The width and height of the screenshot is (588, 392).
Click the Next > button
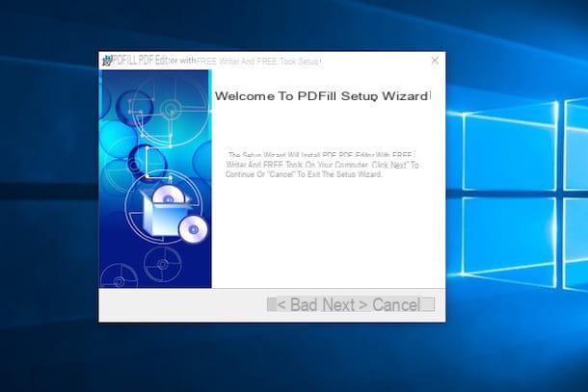pyautogui.click(x=345, y=304)
